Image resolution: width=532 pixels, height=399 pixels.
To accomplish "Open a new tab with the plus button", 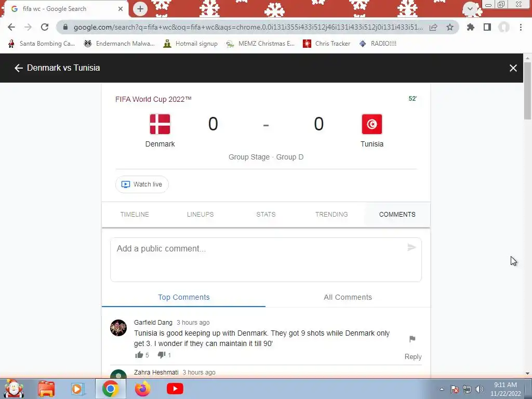I will (140, 9).
